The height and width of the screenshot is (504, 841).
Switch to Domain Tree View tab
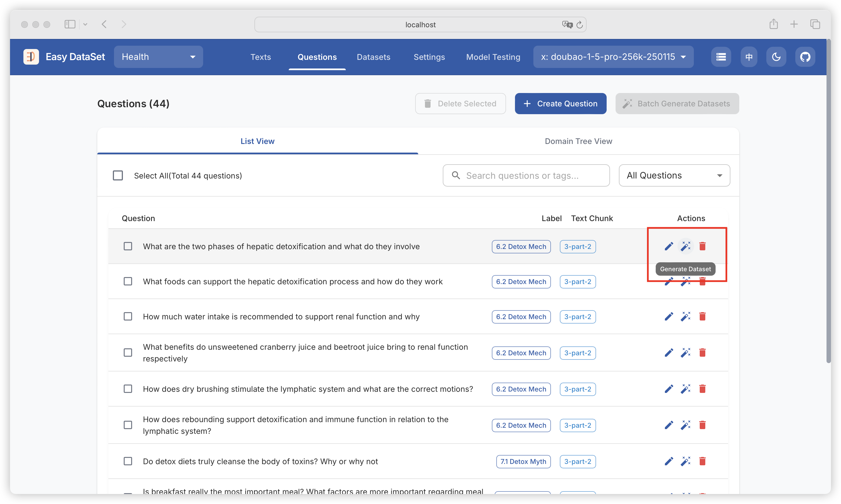tap(578, 141)
